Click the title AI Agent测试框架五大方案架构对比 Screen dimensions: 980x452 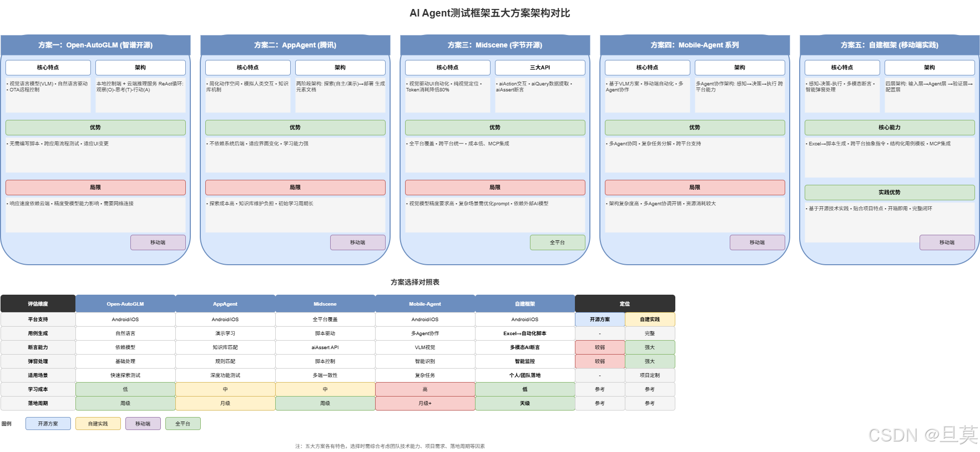(490, 13)
